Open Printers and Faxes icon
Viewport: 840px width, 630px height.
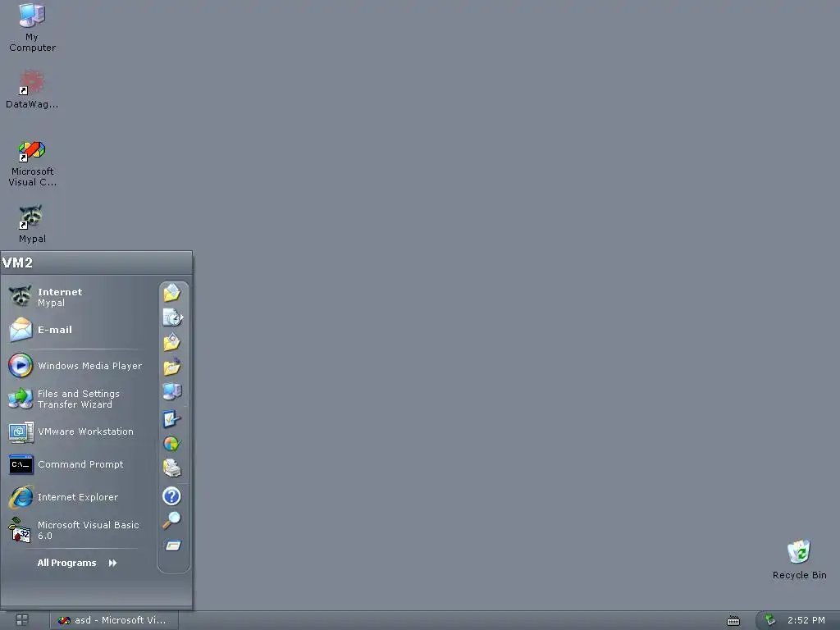point(172,468)
